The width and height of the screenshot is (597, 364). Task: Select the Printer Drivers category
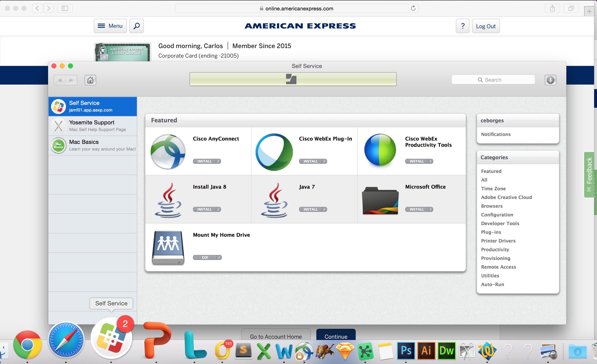(498, 241)
